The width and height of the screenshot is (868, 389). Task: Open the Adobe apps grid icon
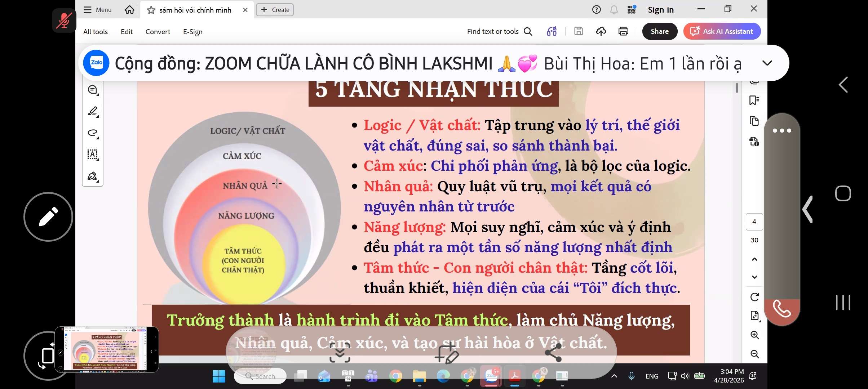(x=632, y=10)
